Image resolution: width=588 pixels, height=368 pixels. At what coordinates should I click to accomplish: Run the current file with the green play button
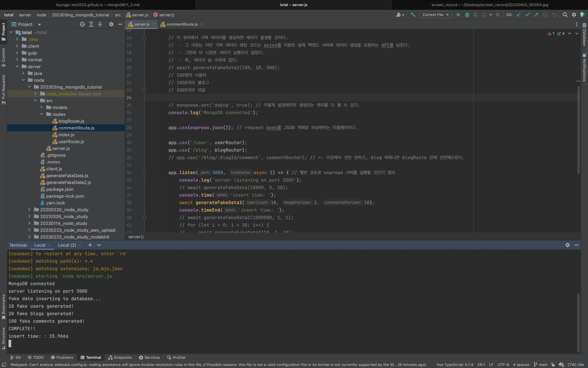tap(458, 15)
